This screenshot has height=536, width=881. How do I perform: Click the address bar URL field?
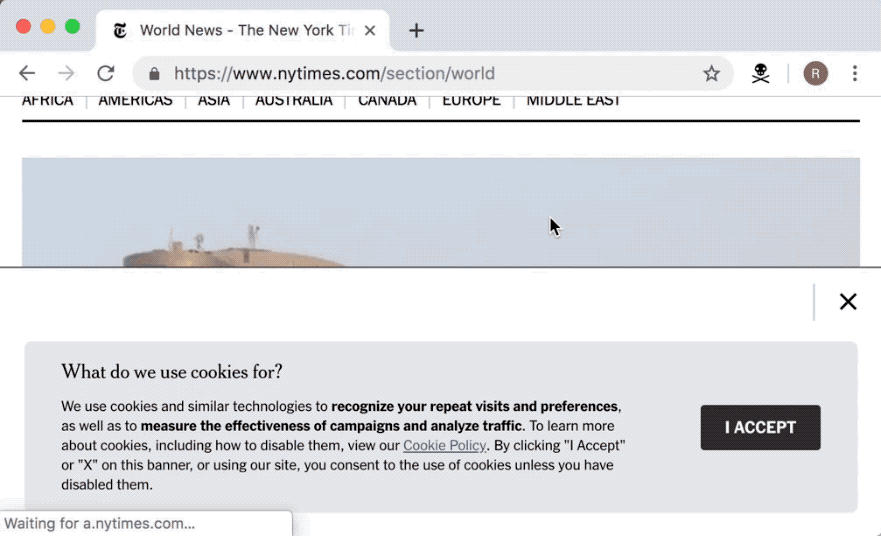pos(420,73)
